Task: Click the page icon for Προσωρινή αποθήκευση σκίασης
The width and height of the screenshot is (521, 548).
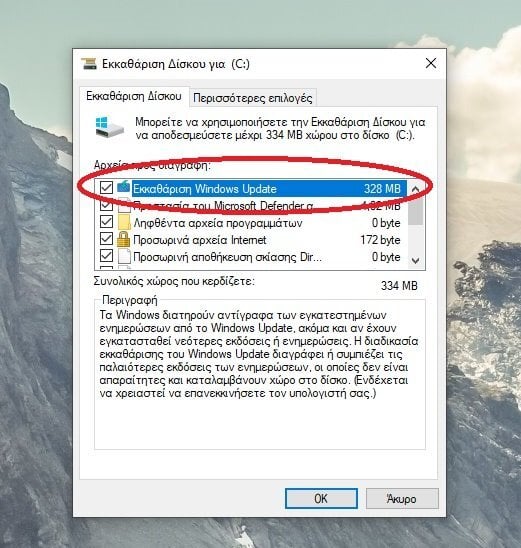Action: click(124, 257)
